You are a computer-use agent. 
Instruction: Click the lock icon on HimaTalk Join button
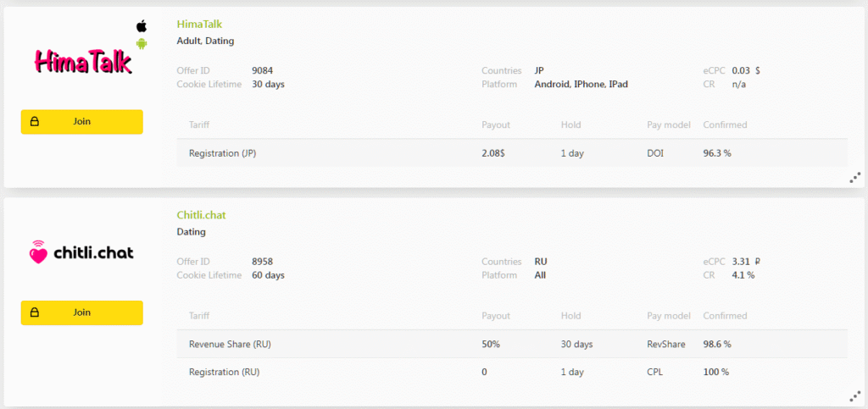(35, 122)
